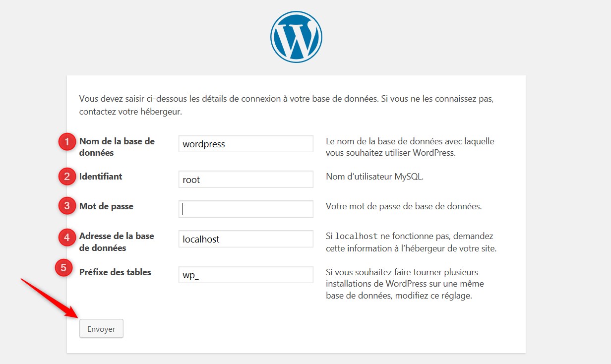611x364 pixels.
Task: Click the "Mot de passe" label
Action: click(x=106, y=206)
